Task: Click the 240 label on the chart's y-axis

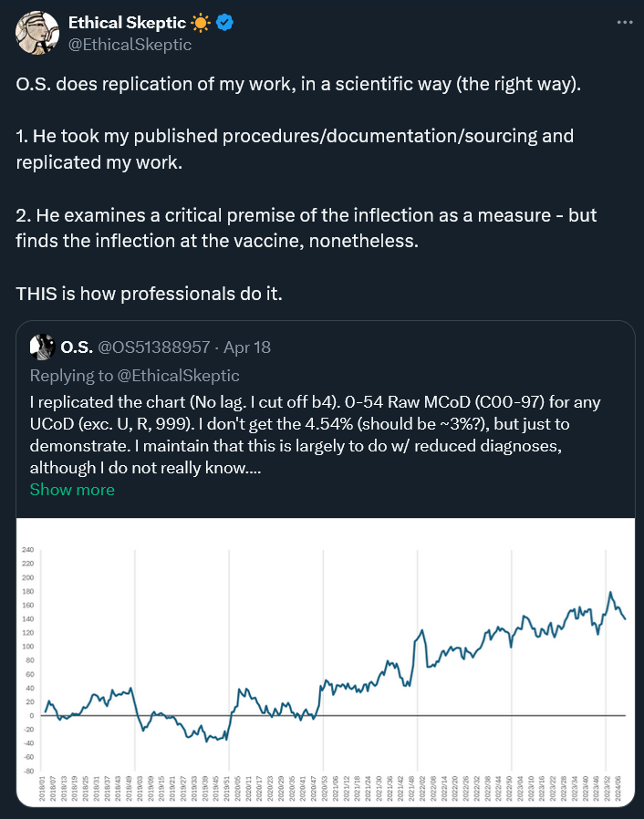Action: click(x=27, y=550)
